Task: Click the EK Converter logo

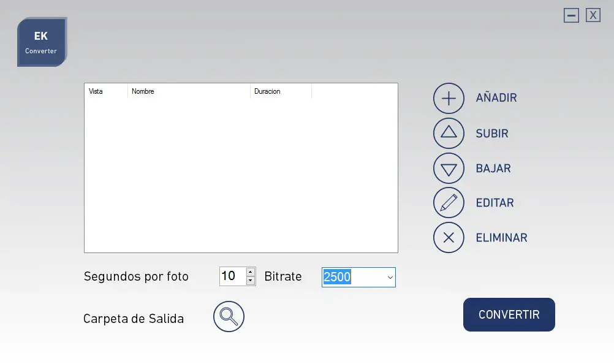Action: [x=42, y=42]
